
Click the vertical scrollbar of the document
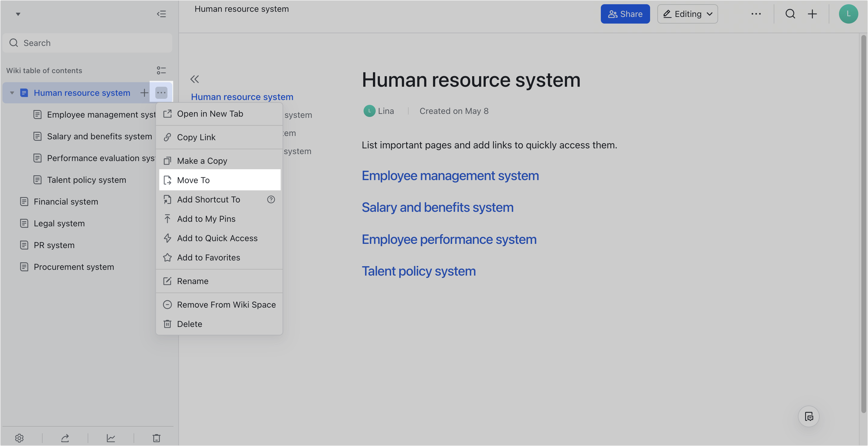(863, 224)
